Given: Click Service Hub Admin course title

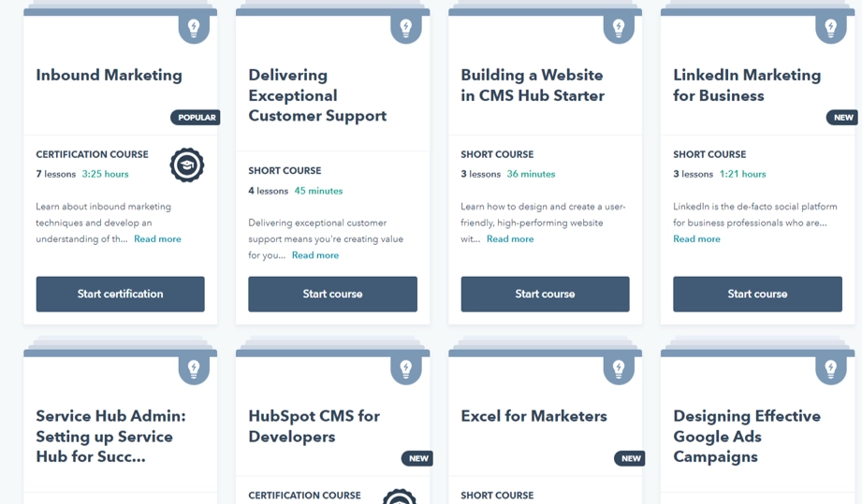Looking at the screenshot, I should click(x=110, y=437).
